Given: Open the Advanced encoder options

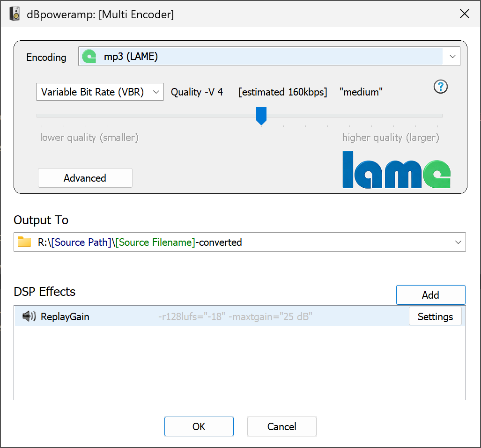Looking at the screenshot, I should point(85,178).
